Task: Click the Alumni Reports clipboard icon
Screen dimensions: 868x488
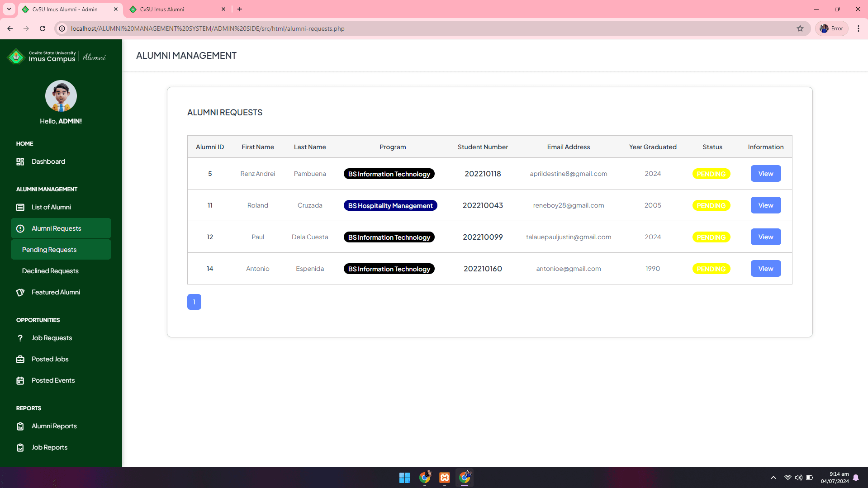Action: point(20,426)
